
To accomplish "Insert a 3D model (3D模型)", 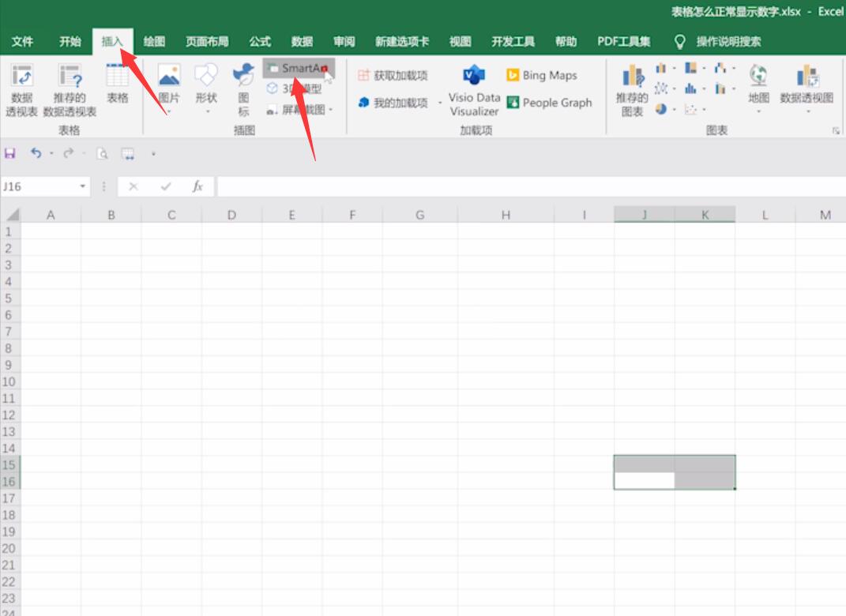I will [x=295, y=89].
